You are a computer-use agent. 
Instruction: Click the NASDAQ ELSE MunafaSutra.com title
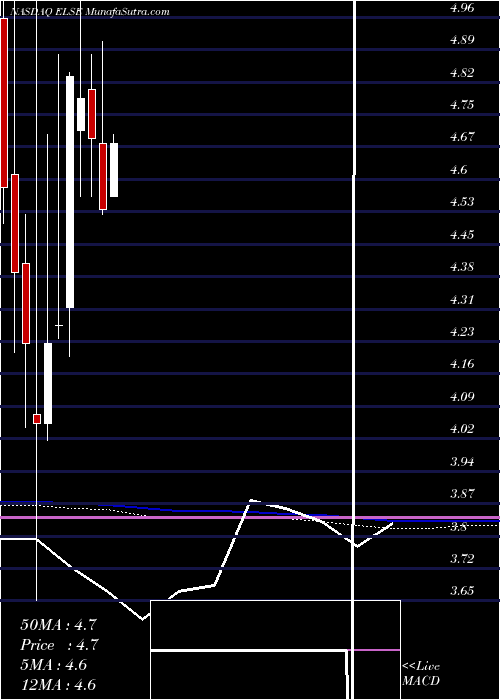pos(89,12)
